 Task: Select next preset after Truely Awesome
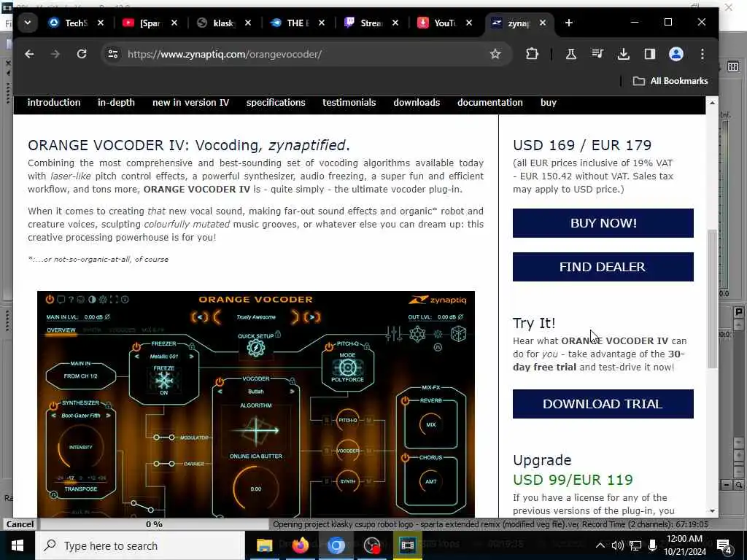pyautogui.click(x=312, y=316)
